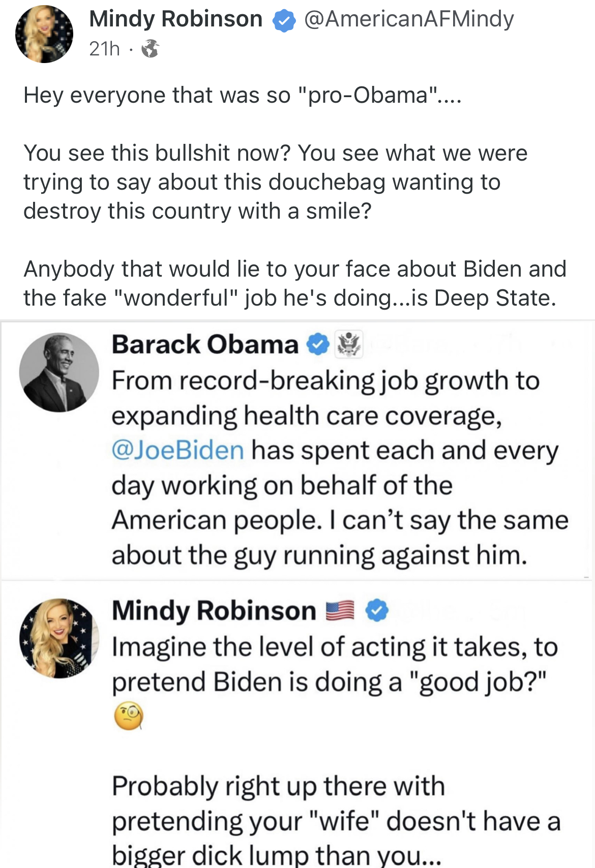
Task: Click Mindy Robinson's avatar in the quoted tweet
Action: pos(59,638)
